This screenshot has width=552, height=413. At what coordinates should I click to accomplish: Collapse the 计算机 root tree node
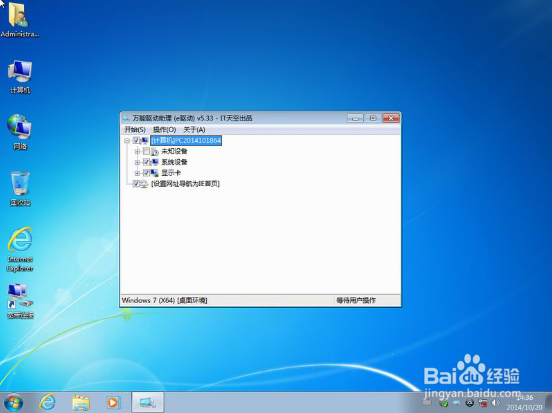127,140
